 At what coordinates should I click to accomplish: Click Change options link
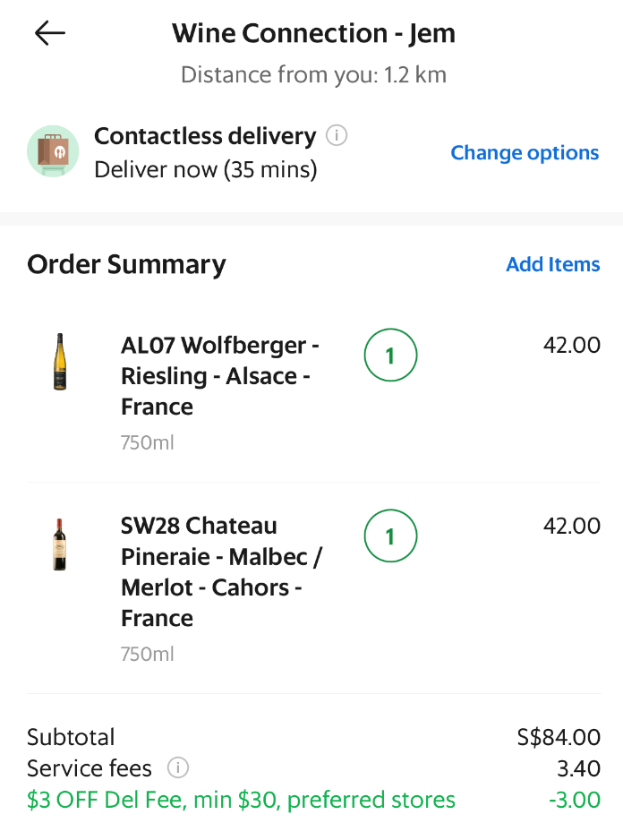525,153
